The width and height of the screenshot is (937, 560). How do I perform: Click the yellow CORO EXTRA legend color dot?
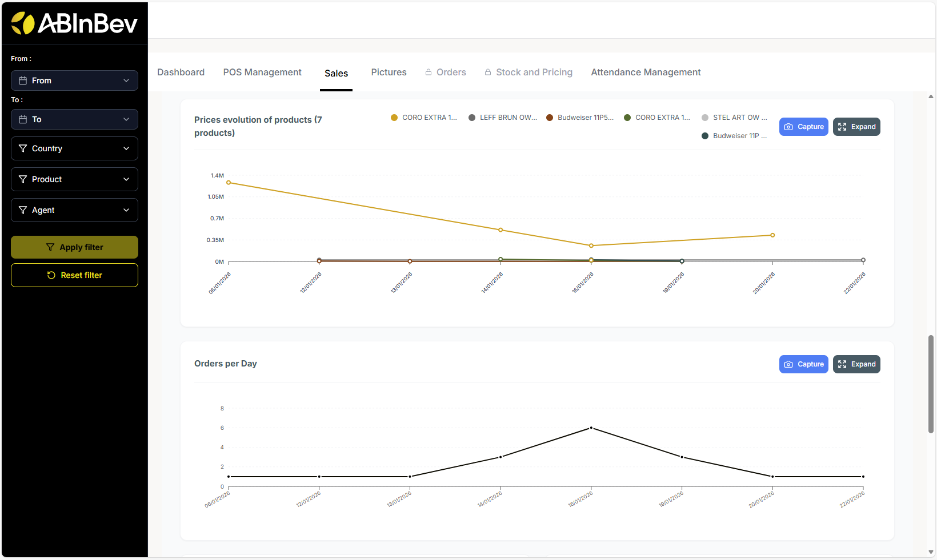pos(394,118)
